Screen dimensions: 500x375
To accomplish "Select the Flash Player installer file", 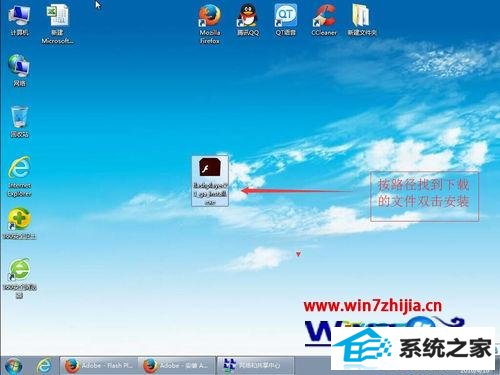I will coord(210,181).
